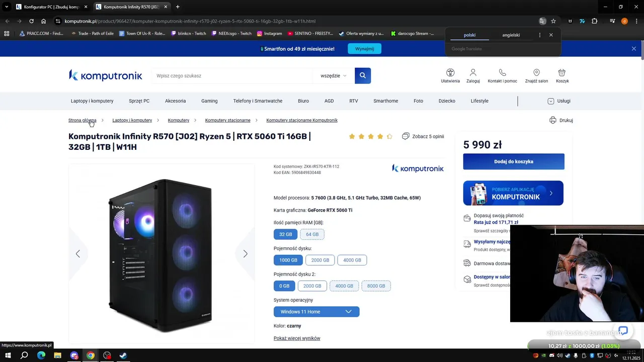This screenshot has height=362, width=644.
Task: Select 4000 GB disk capacity
Action: [x=352, y=260]
